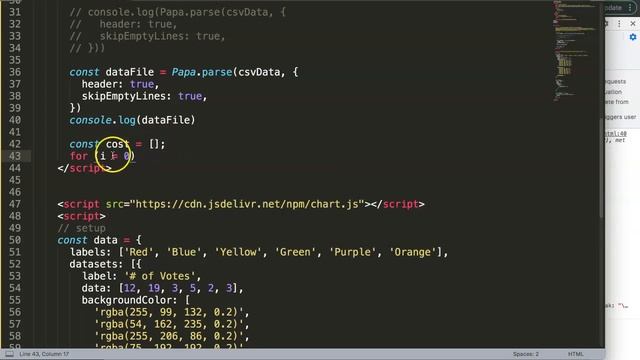Click the Line 43, Column 17 status text
This screenshot has height=360, width=640.
click(44, 354)
